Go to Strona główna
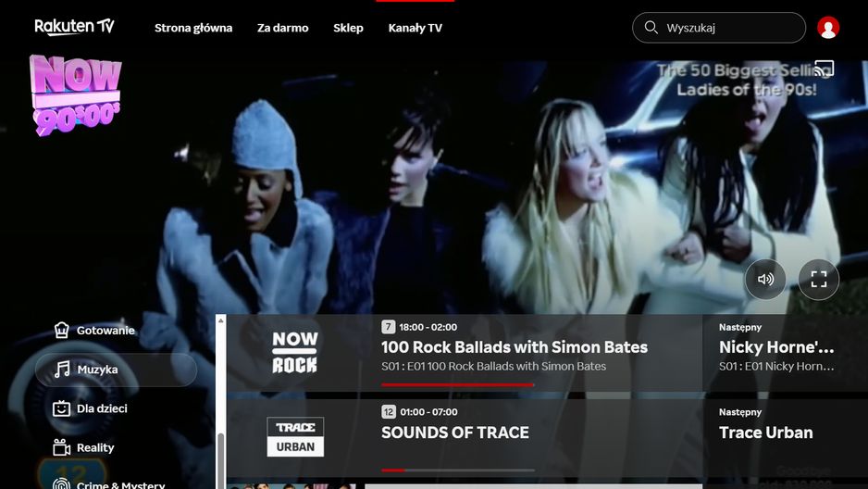This screenshot has height=489, width=868. tap(193, 28)
